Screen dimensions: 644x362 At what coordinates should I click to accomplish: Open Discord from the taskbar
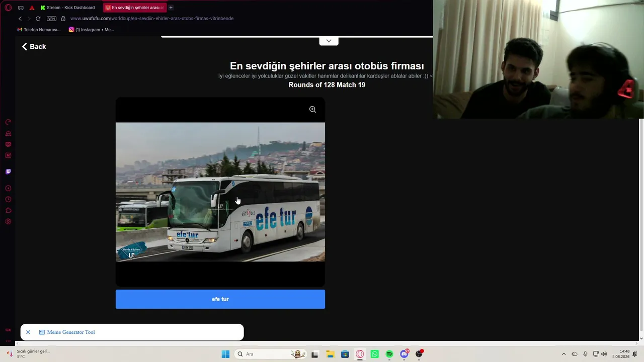point(404,354)
